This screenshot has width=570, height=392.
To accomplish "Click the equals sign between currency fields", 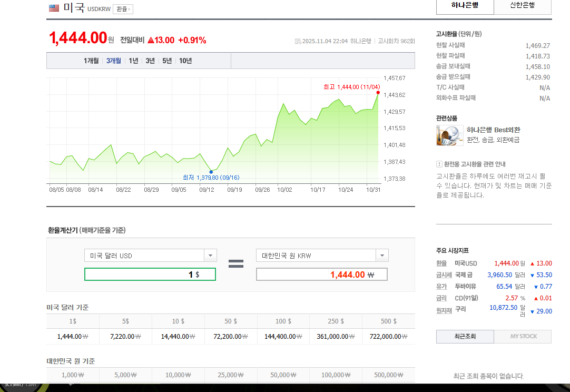I will click(235, 264).
